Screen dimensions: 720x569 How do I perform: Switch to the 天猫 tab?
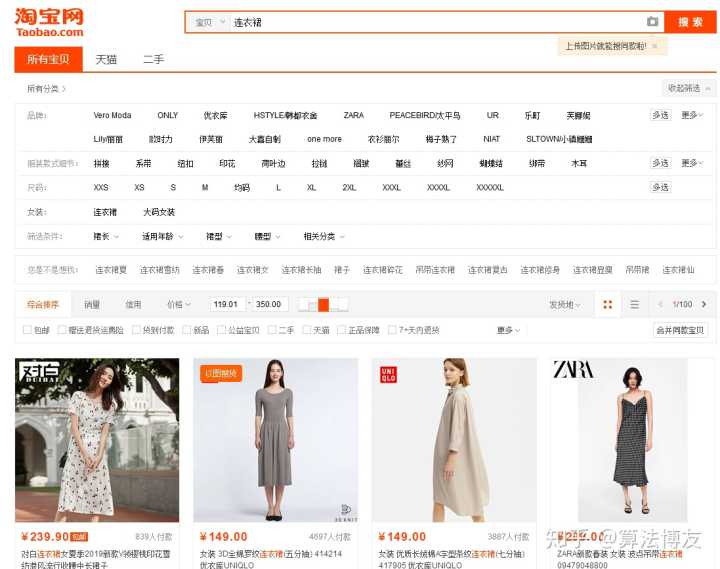click(x=106, y=60)
